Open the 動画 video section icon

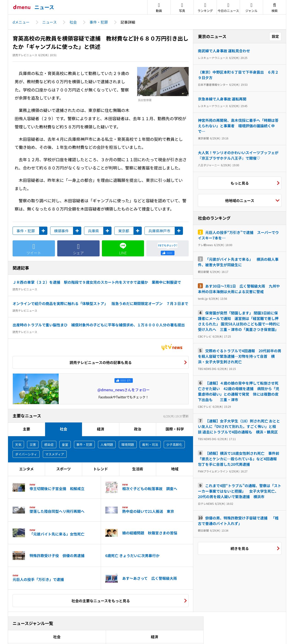159,8
